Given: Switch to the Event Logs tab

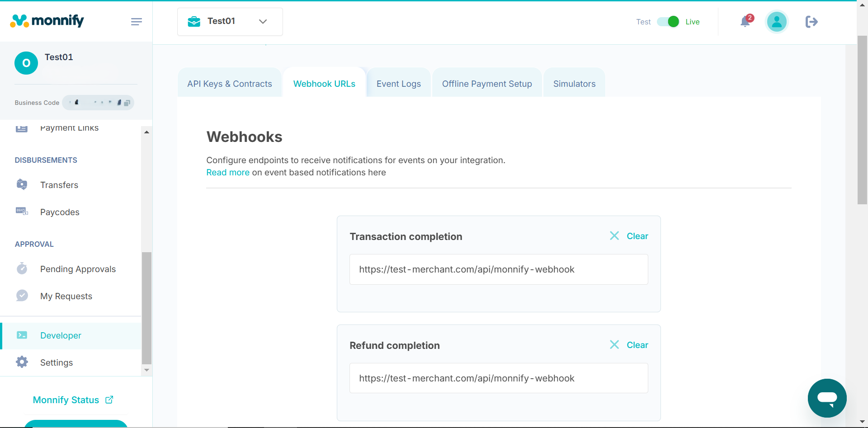Looking at the screenshot, I should 398,84.
